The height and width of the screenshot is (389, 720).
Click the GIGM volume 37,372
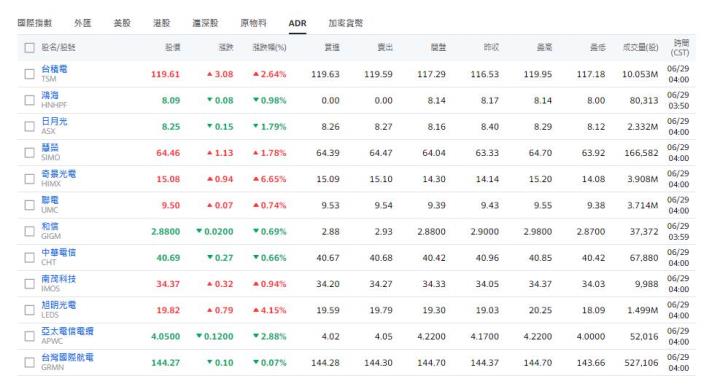point(644,231)
